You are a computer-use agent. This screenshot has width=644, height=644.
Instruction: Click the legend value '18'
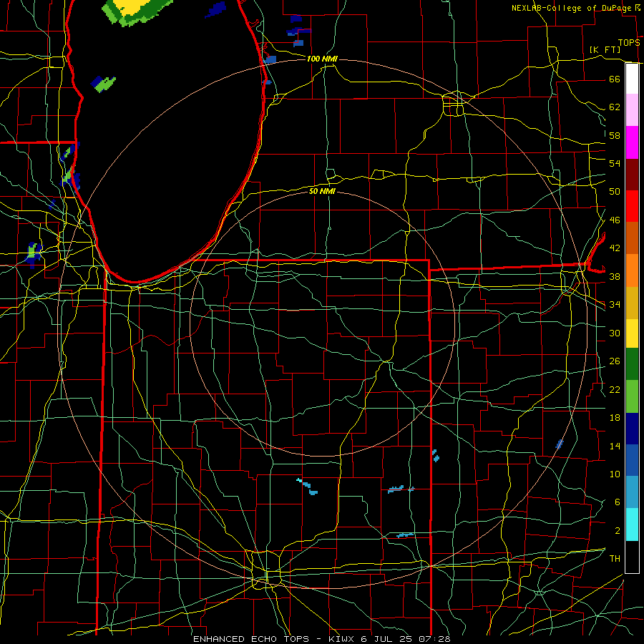point(615,418)
